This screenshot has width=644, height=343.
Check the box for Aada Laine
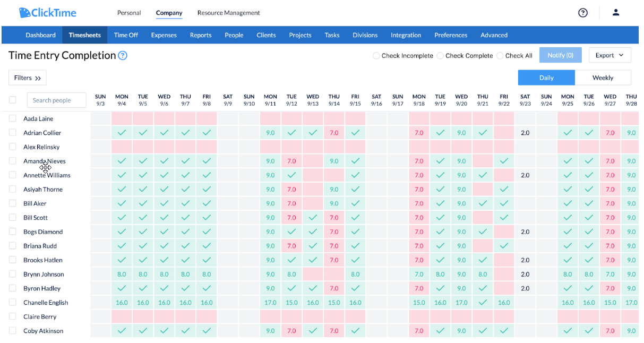point(13,118)
